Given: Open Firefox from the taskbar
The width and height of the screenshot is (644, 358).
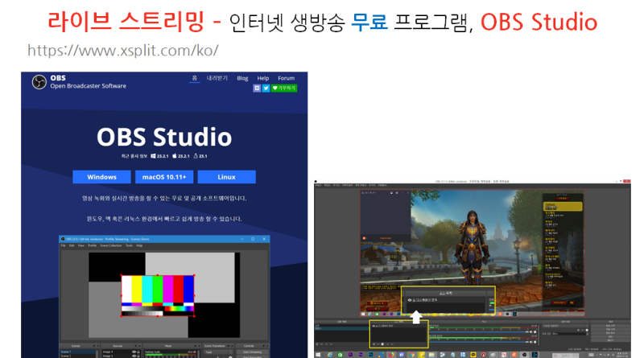Looking at the screenshot, I should point(391,354).
